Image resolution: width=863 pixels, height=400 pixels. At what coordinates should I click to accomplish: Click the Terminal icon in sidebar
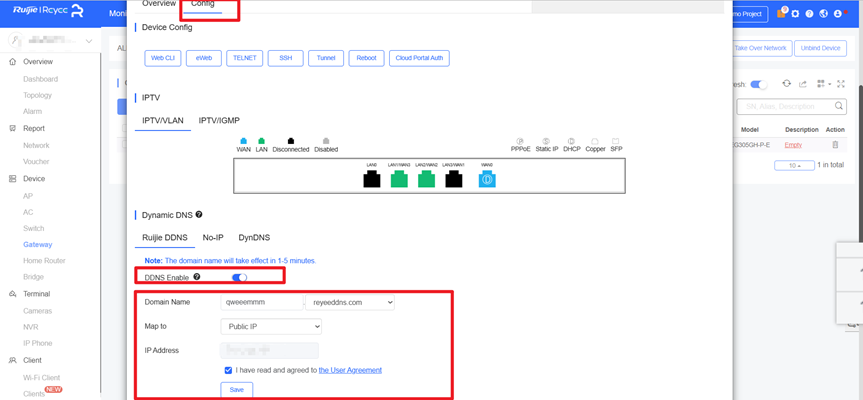point(13,294)
